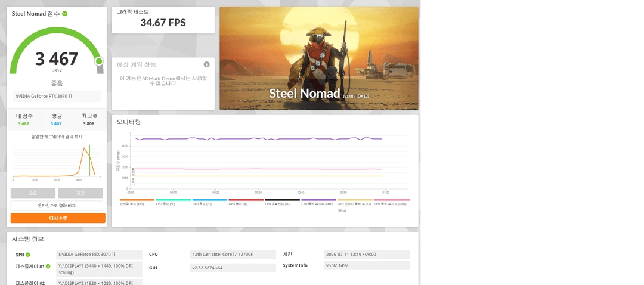Click the 34.67 FPS graphics test result
This screenshot has height=285, width=644.
[x=163, y=23]
